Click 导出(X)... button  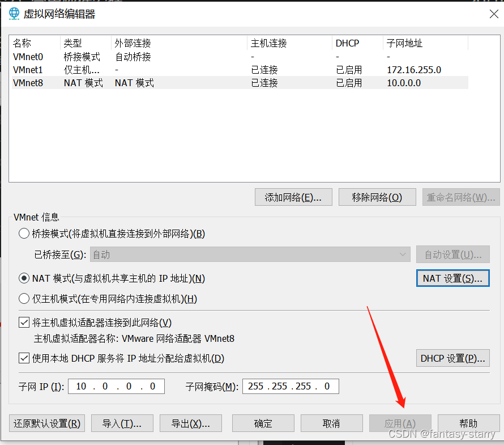[x=191, y=423]
